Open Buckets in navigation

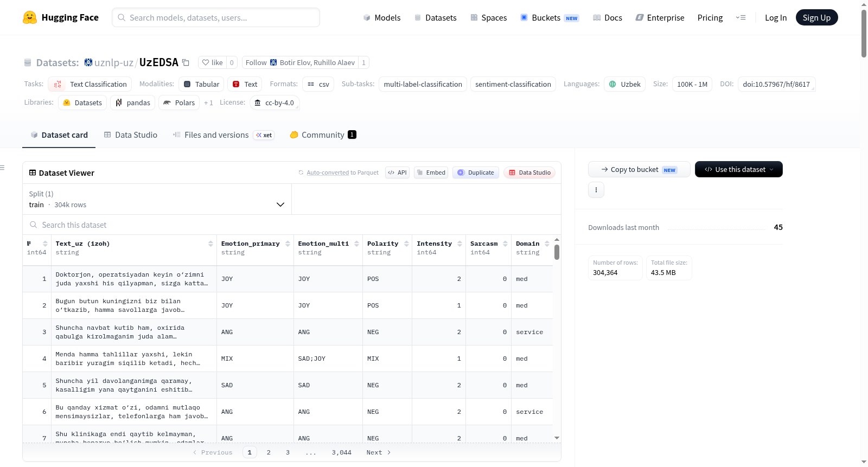[550, 17]
